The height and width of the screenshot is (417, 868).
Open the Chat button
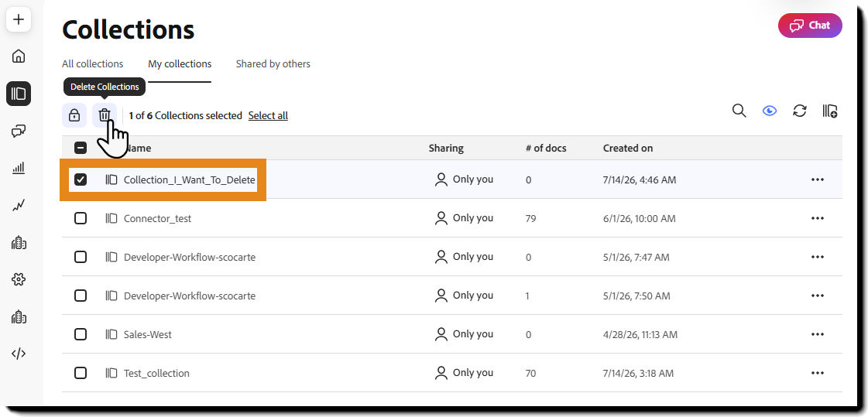pos(810,26)
